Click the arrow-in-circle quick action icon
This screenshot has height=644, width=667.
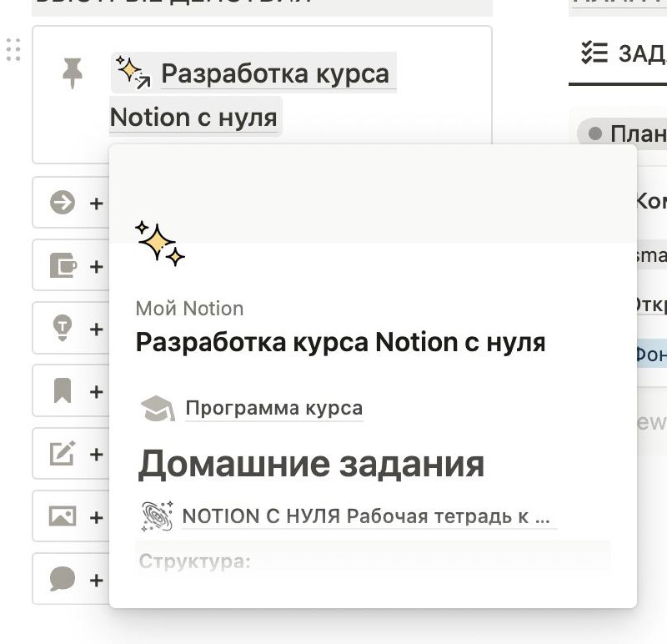(63, 202)
